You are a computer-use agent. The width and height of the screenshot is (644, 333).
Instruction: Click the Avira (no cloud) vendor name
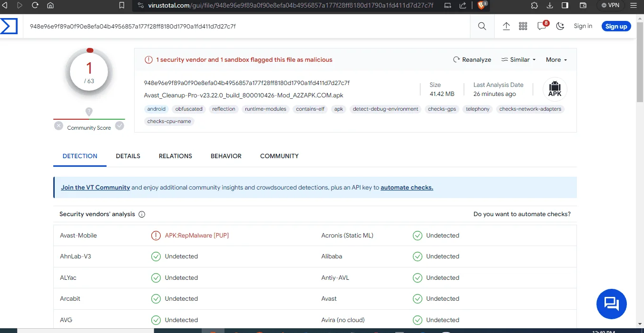[343, 320]
